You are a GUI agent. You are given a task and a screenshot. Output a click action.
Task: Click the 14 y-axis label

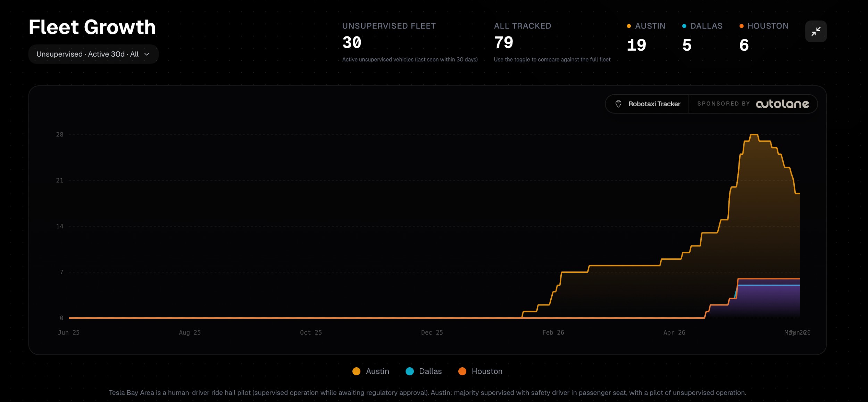click(60, 226)
